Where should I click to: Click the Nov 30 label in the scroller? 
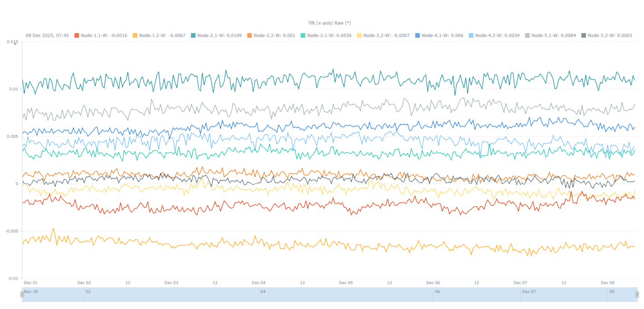tap(30, 292)
